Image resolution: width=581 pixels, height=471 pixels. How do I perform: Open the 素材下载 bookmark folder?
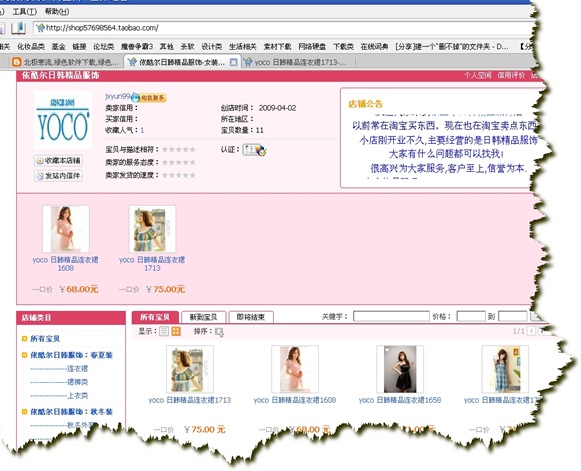(x=277, y=47)
